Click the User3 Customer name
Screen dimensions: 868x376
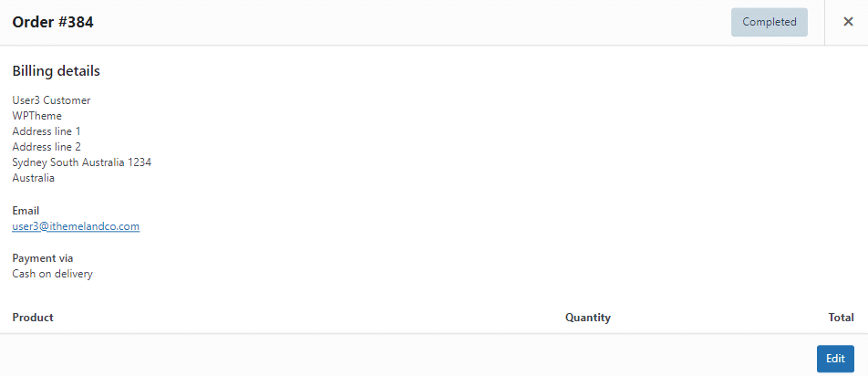[x=51, y=100]
